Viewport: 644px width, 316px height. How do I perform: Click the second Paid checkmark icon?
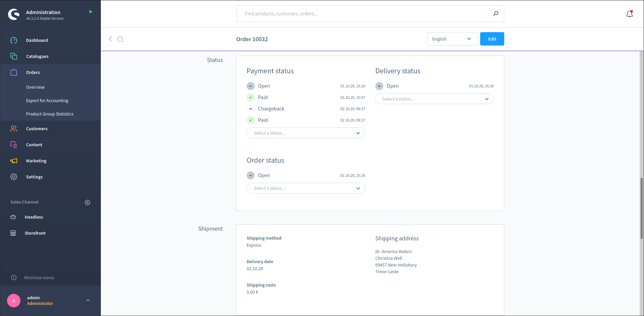pyautogui.click(x=251, y=120)
